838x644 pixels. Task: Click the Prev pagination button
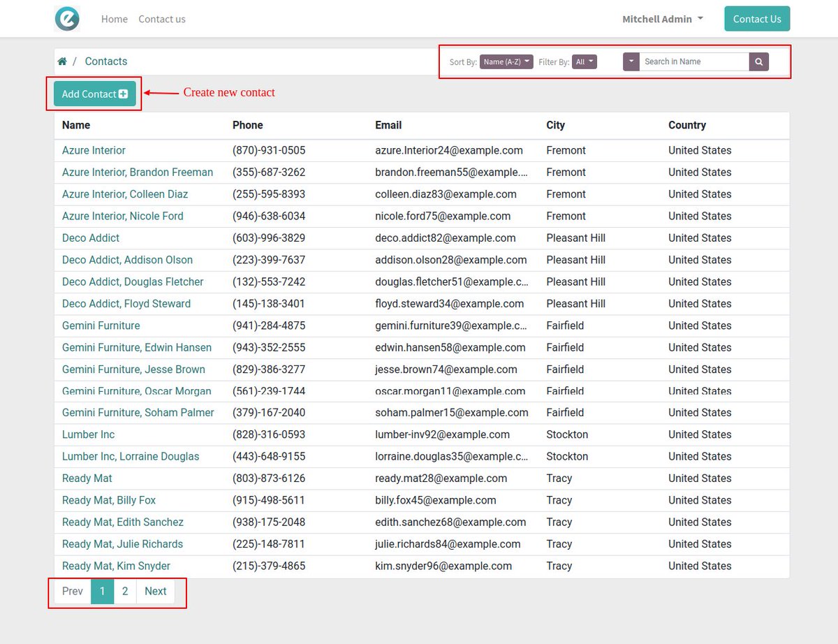[73, 591]
